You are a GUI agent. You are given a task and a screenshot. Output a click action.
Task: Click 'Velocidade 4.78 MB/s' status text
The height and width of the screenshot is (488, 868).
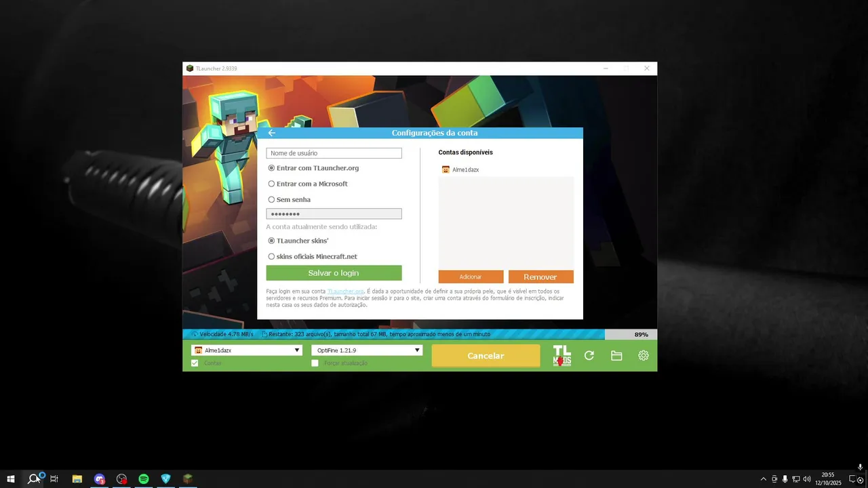226,334
